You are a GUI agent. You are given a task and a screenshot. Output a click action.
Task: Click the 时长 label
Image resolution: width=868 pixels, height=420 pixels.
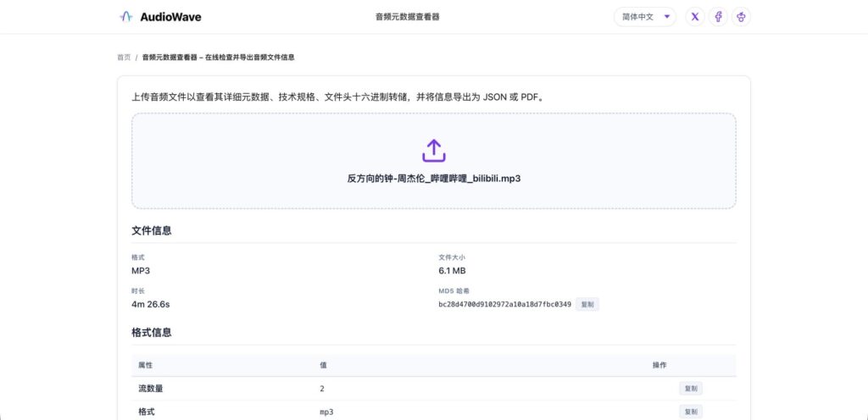click(x=138, y=290)
